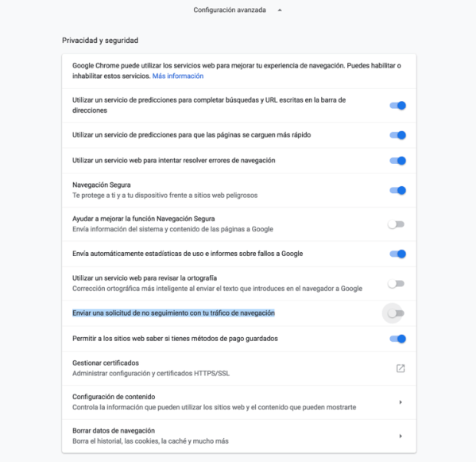Viewport: 476px width, 462px height.
Task: Disable search and URL prediction service toggle
Action: click(x=397, y=106)
